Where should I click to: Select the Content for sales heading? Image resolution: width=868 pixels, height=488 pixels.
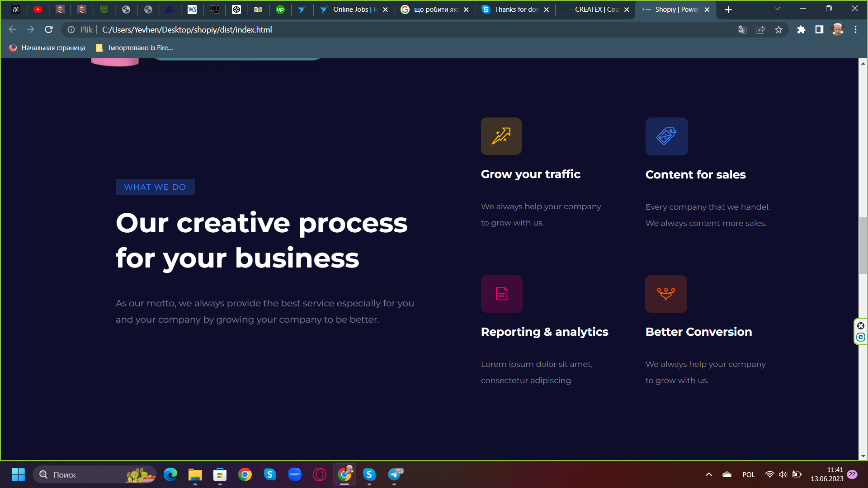click(696, 175)
